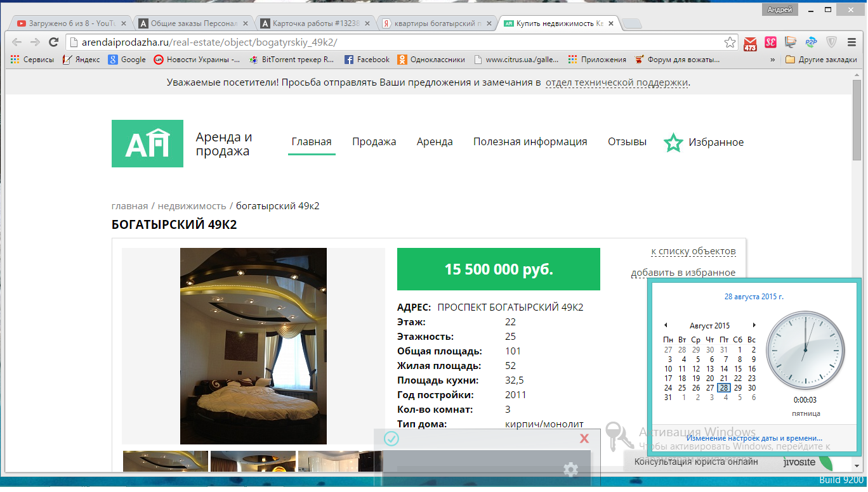Open Аренда in site menu

coord(435,142)
